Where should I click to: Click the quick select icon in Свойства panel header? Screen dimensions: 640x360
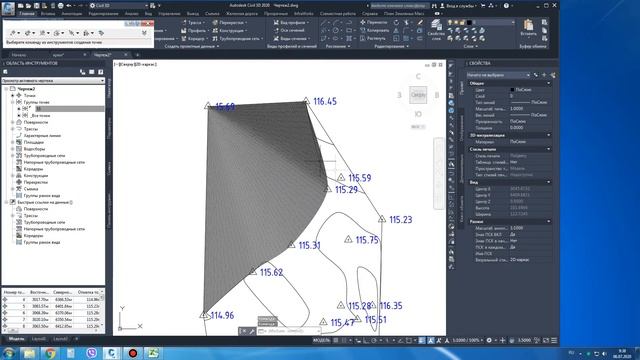pos(553,75)
